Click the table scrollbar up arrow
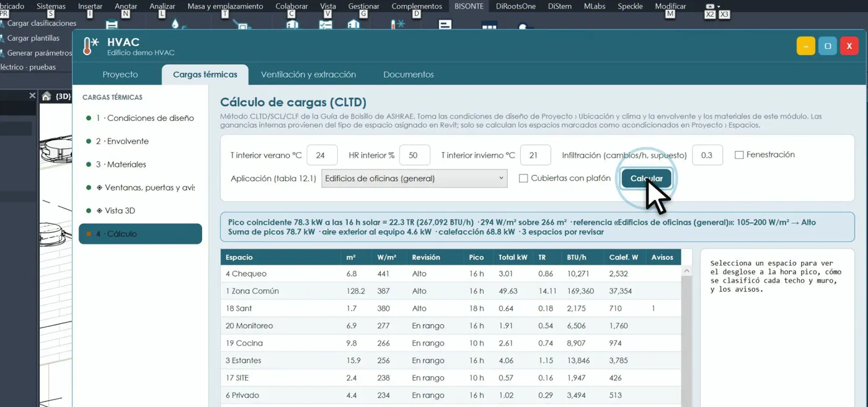The width and height of the screenshot is (868, 407). click(686, 271)
